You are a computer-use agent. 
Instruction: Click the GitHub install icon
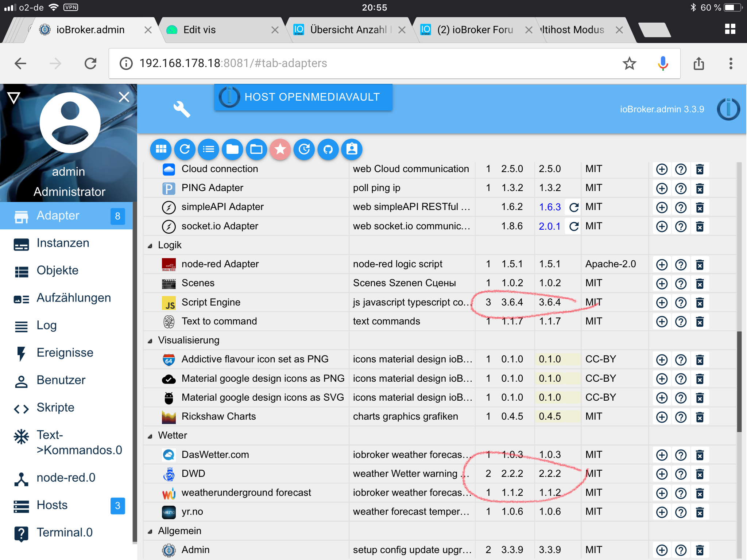[x=328, y=149]
